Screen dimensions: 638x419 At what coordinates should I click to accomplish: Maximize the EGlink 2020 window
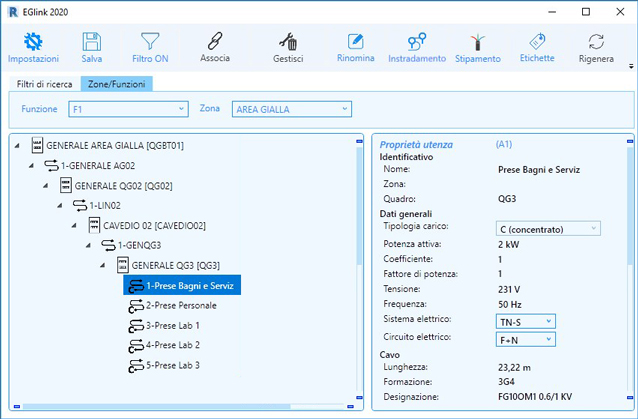pyautogui.click(x=586, y=12)
